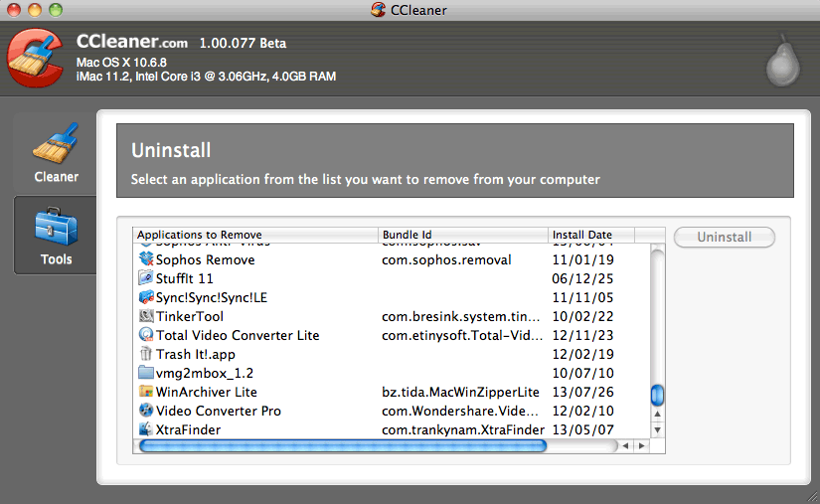The width and height of the screenshot is (820, 504).
Task: Click the vertical scroll up arrow
Action: [x=657, y=414]
